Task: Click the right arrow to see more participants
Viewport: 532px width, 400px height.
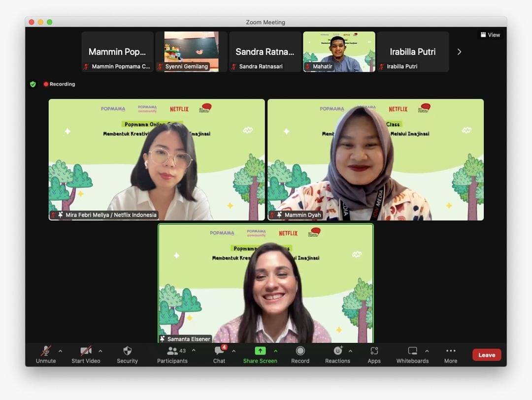Action: click(459, 51)
